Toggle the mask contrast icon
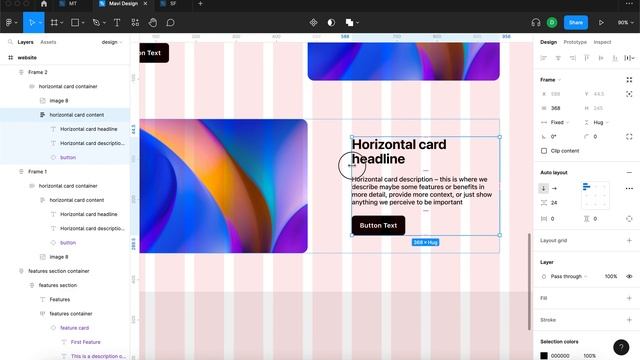Screen dimensions: 640x360 [331, 22]
